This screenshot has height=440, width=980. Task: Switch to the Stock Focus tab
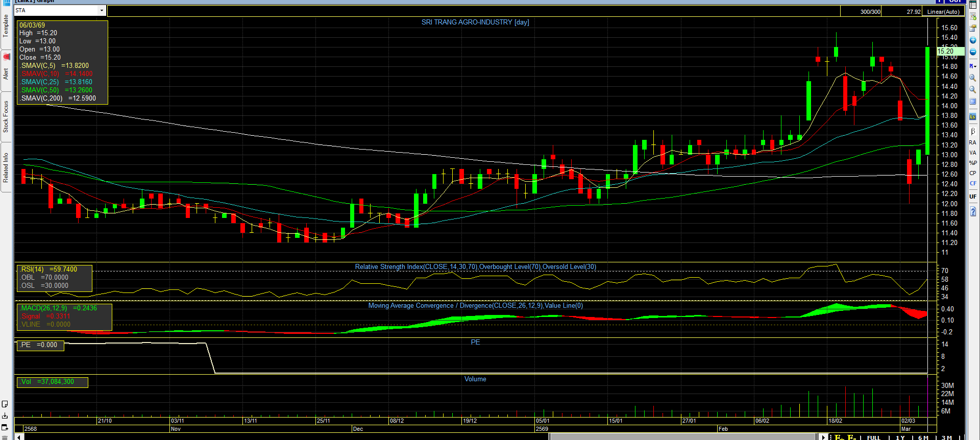pos(6,116)
